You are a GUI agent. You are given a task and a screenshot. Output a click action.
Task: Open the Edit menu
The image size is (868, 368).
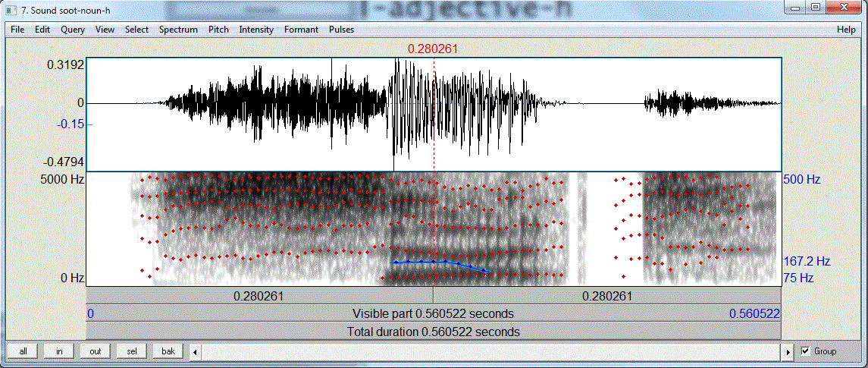42,30
